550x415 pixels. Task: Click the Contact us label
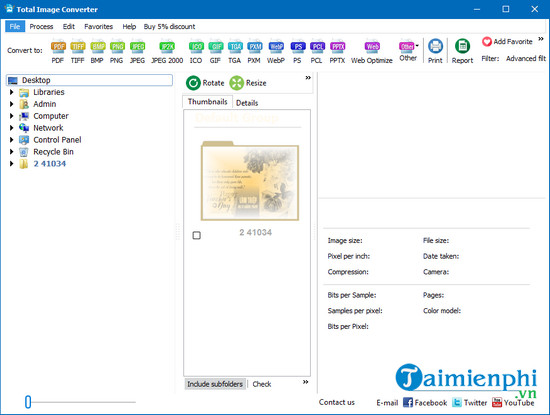pyautogui.click(x=337, y=402)
